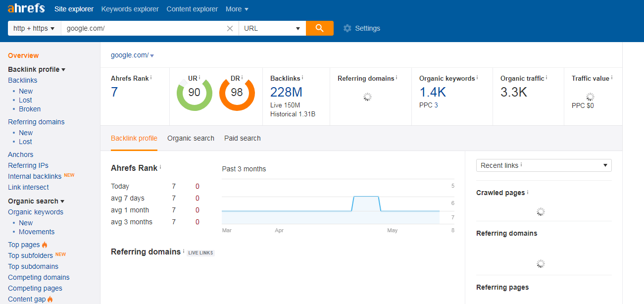Click the Live 150M text
Viewport: 644px width, 304px height.
[285, 105]
